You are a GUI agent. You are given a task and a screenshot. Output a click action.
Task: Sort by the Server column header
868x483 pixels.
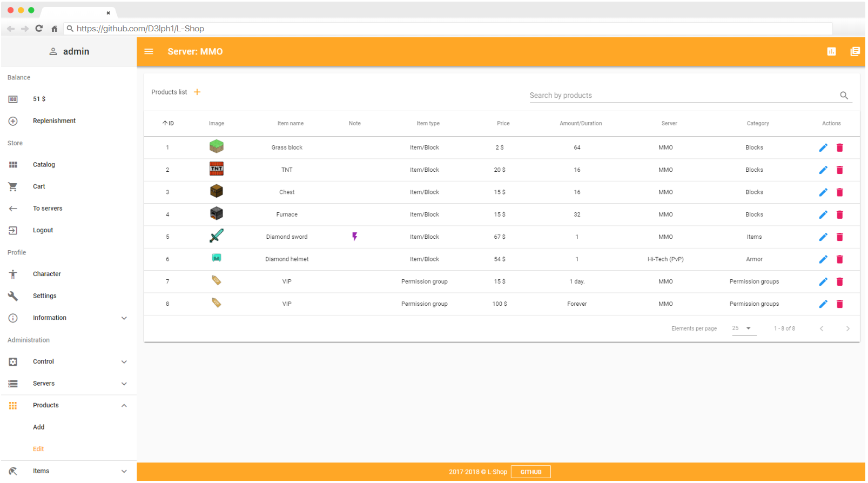669,124
